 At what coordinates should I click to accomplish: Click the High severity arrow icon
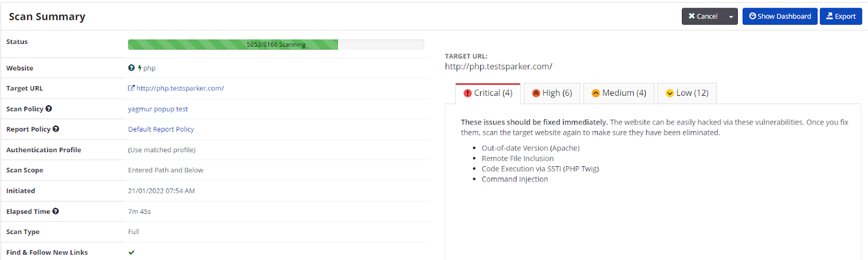(x=536, y=93)
